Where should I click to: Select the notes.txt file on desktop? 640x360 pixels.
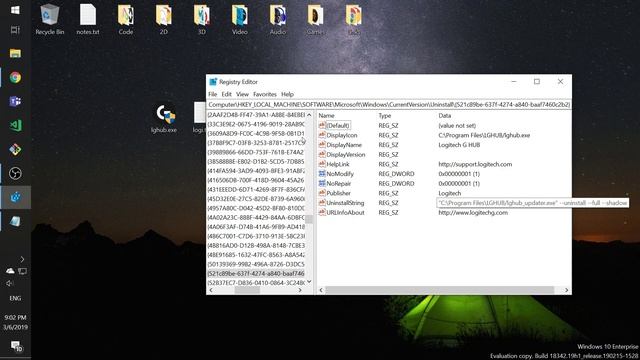tap(88, 19)
